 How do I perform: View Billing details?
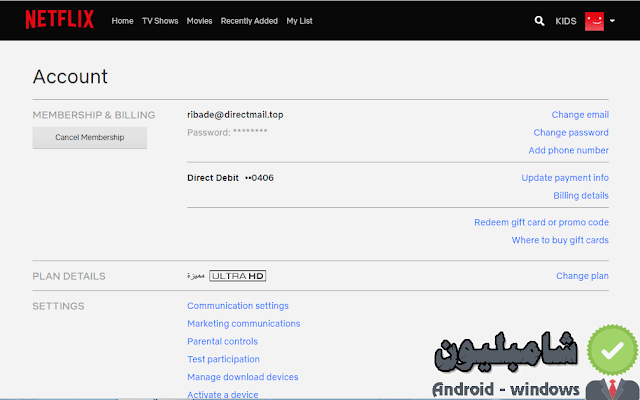pos(581,196)
